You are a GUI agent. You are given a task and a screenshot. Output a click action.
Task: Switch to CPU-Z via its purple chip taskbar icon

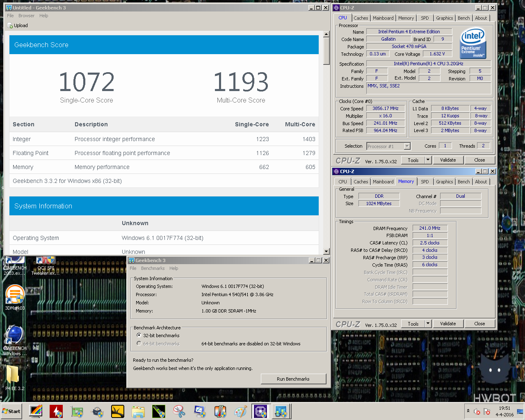(260, 411)
